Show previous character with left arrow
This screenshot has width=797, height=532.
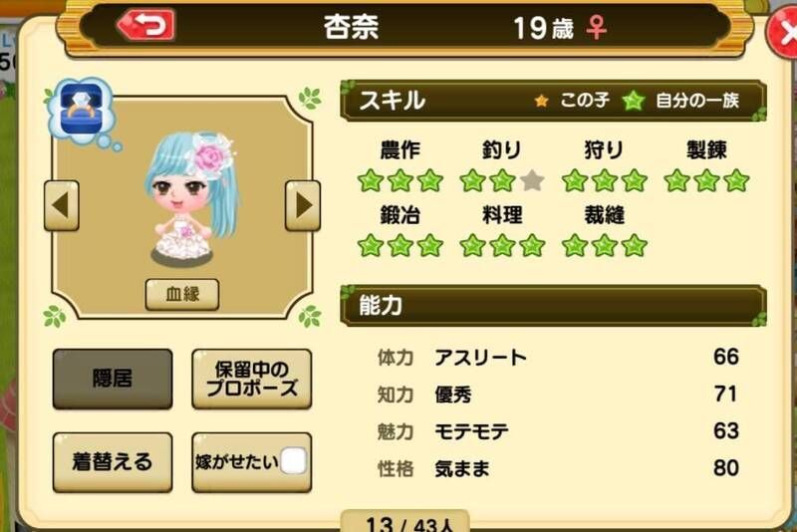coord(62,205)
